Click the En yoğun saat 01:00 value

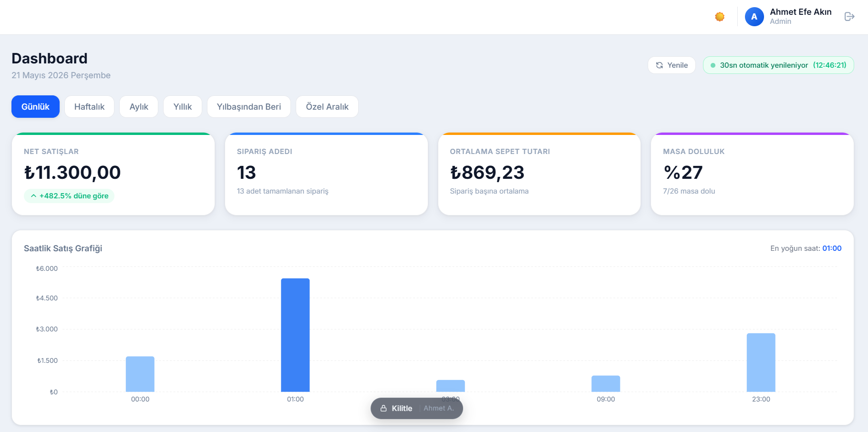click(x=832, y=248)
